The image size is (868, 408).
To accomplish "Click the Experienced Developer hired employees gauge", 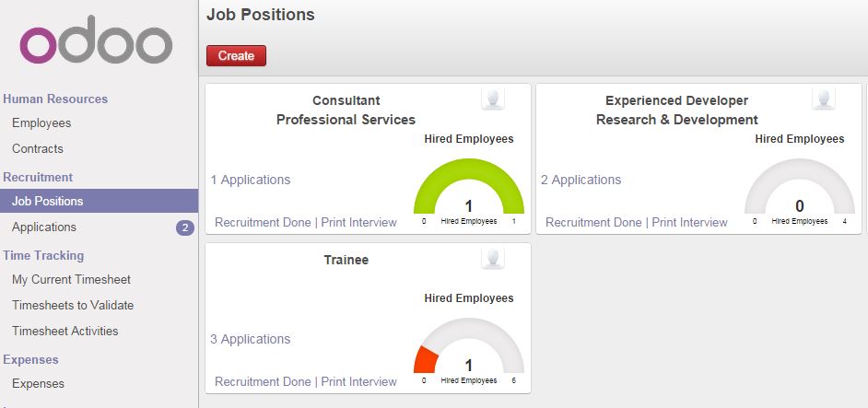I will (x=800, y=186).
